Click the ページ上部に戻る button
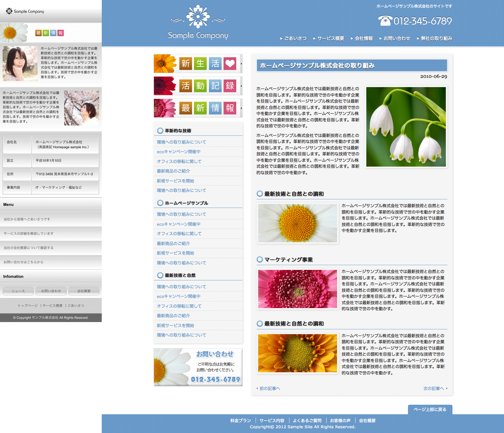Image resolution: width=504 pixels, height=433 pixels. [x=430, y=409]
